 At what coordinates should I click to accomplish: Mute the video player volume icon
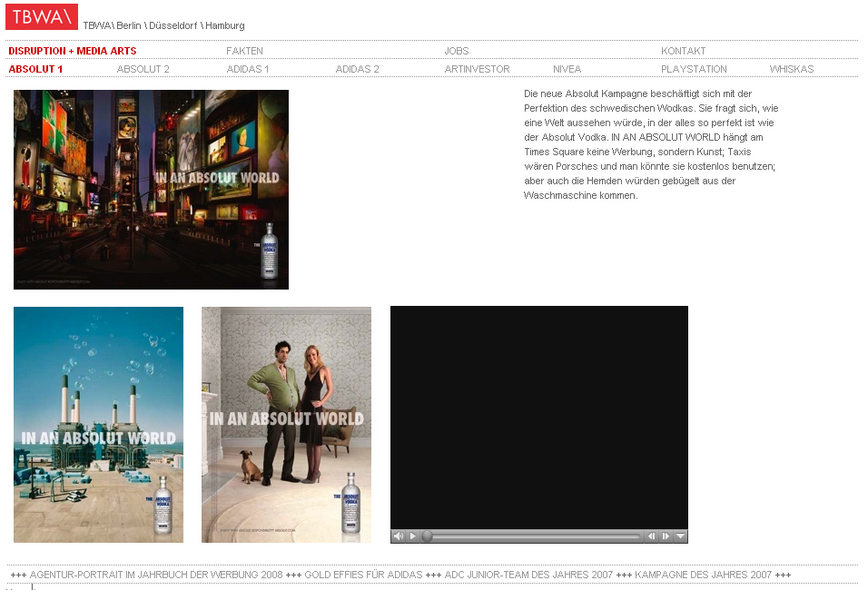pyautogui.click(x=398, y=536)
